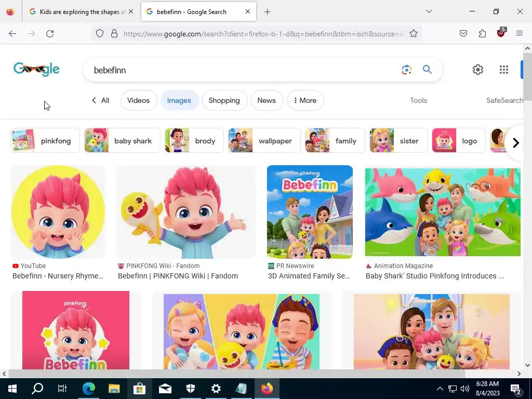Open the notification center
This screenshot has height=399, width=532.
point(516,389)
